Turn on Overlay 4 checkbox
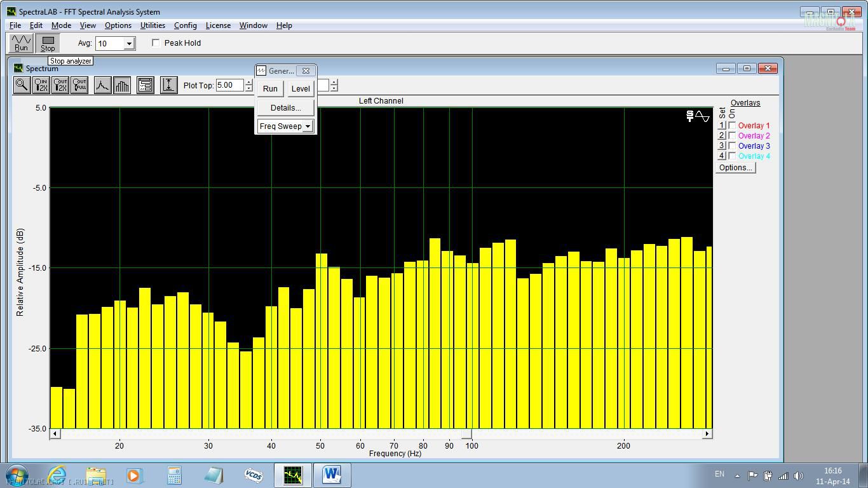 (732, 156)
